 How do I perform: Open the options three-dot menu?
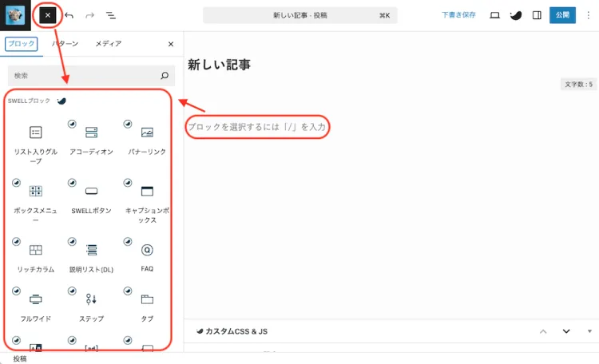click(x=589, y=15)
